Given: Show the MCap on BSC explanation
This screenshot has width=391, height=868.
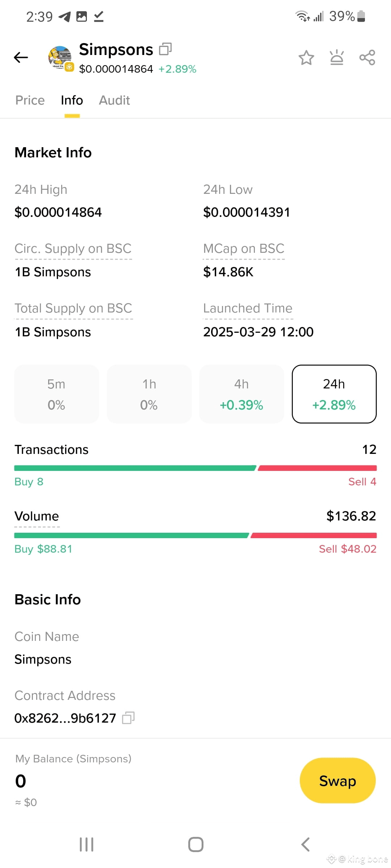Looking at the screenshot, I should click(x=244, y=249).
